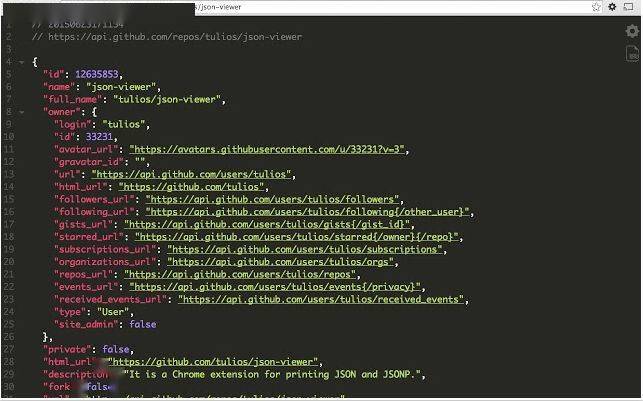Click the id value 12635853
Image resolution: width=643 pixels, height=401 pixels.
97,74
